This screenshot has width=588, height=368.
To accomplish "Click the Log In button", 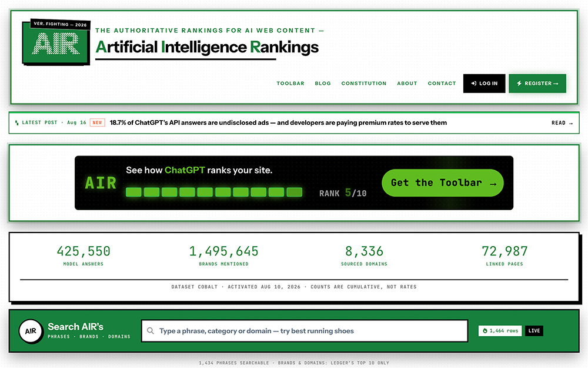I will pyautogui.click(x=484, y=84).
